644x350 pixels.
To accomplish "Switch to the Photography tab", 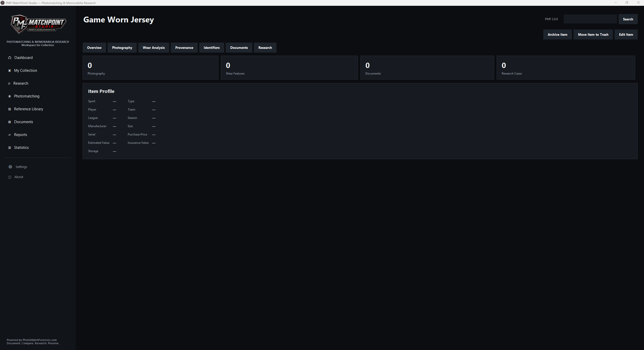I will [x=122, y=48].
